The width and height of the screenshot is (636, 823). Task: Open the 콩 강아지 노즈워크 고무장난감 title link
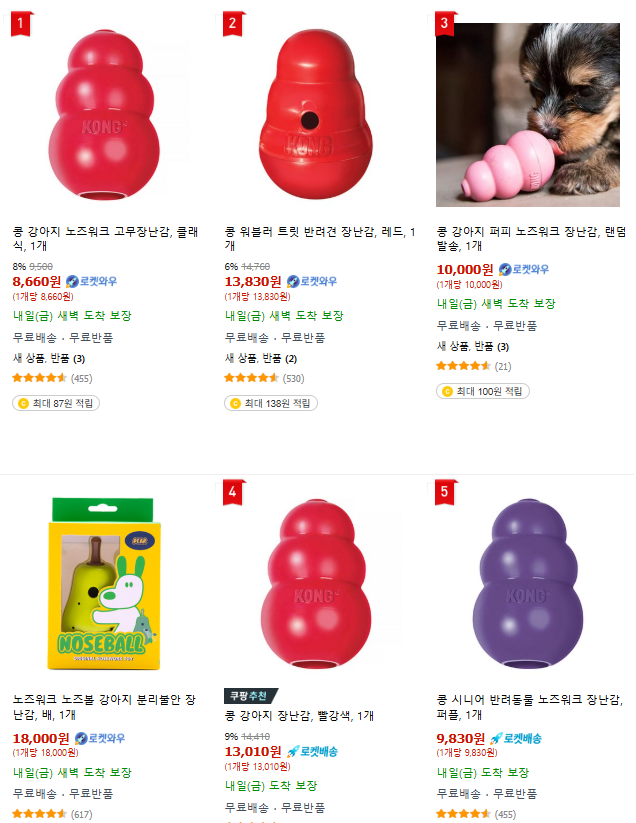tap(105, 238)
